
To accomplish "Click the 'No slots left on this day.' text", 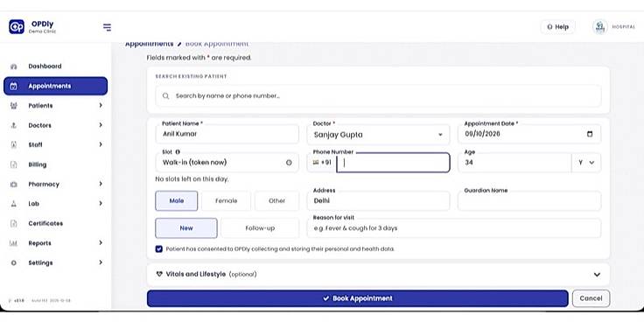I will point(192,179).
